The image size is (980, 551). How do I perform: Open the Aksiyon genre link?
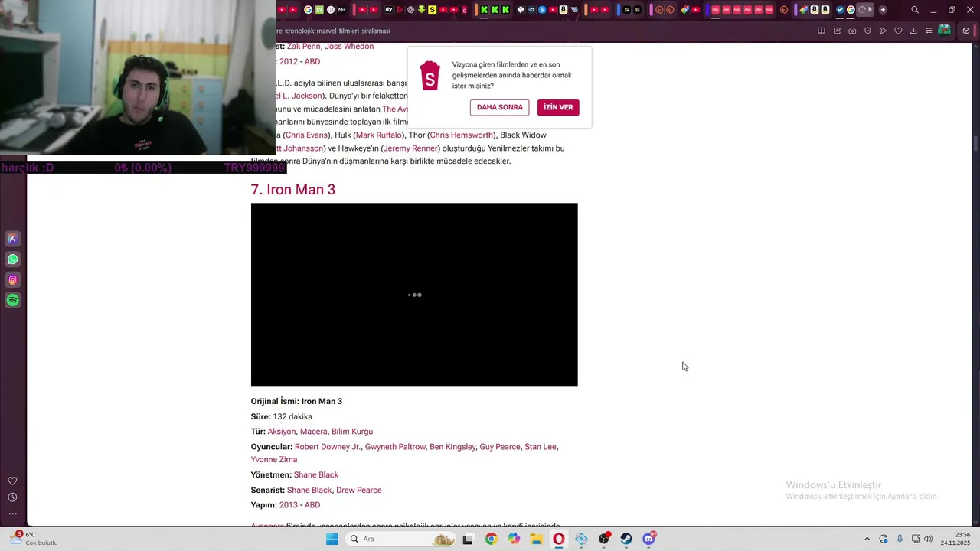coord(281,432)
